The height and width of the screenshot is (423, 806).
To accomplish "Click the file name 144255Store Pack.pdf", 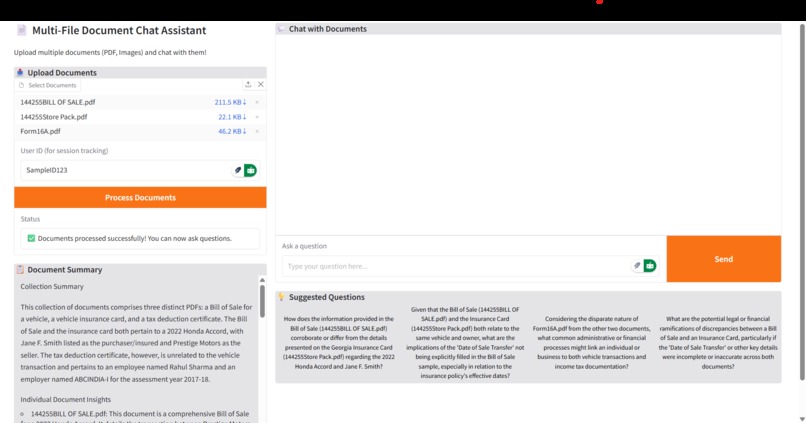I will click(x=54, y=117).
